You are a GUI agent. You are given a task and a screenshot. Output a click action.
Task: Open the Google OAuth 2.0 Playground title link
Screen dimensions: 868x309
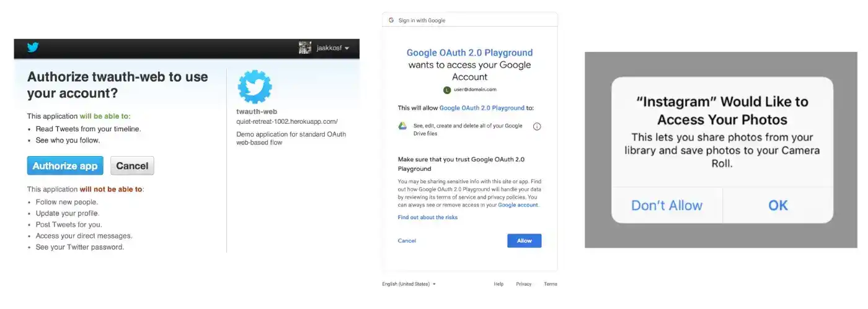click(x=469, y=53)
